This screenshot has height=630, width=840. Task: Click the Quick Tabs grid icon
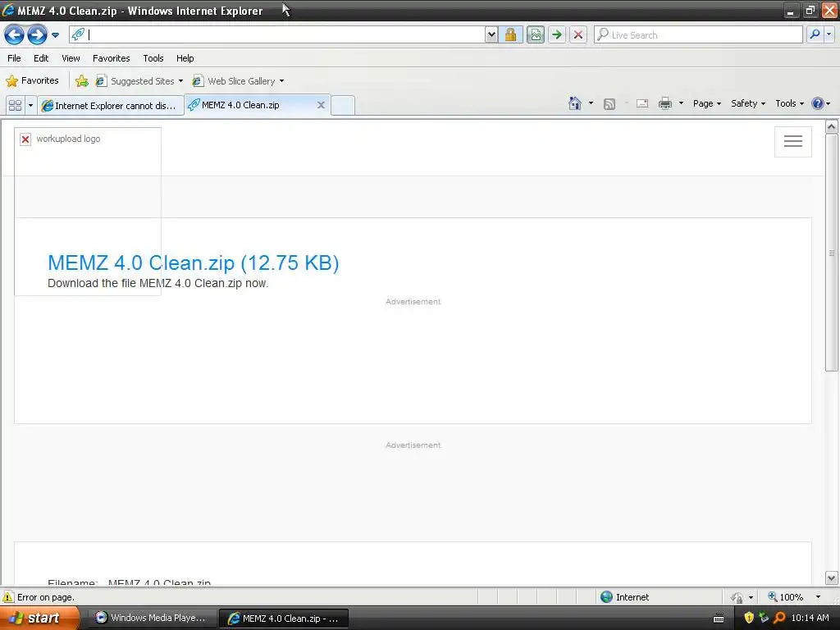pyautogui.click(x=15, y=105)
